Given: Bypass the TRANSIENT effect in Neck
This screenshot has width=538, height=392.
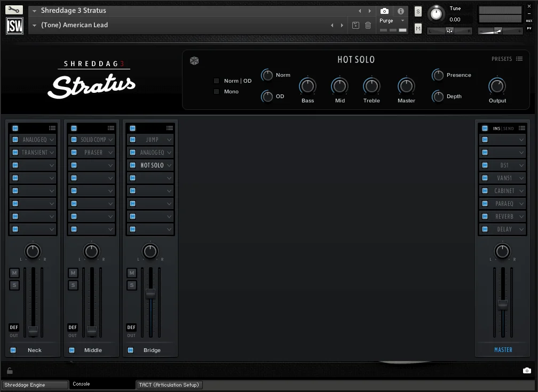Looking at the screenshot, I should coord(15,153).
